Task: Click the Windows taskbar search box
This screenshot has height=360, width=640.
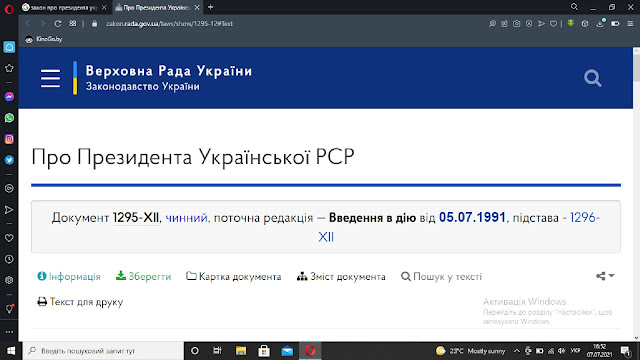Action: point(104,351)
